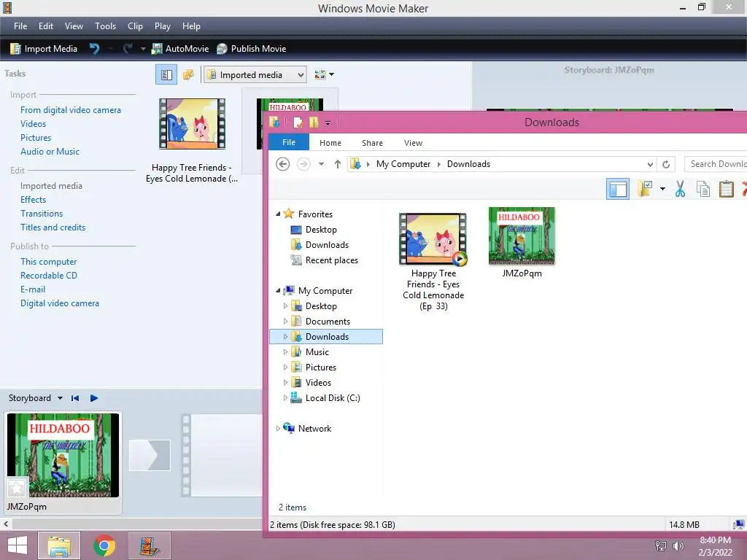Open the Effects task link

pyautogui.click(x=34, y=200)
